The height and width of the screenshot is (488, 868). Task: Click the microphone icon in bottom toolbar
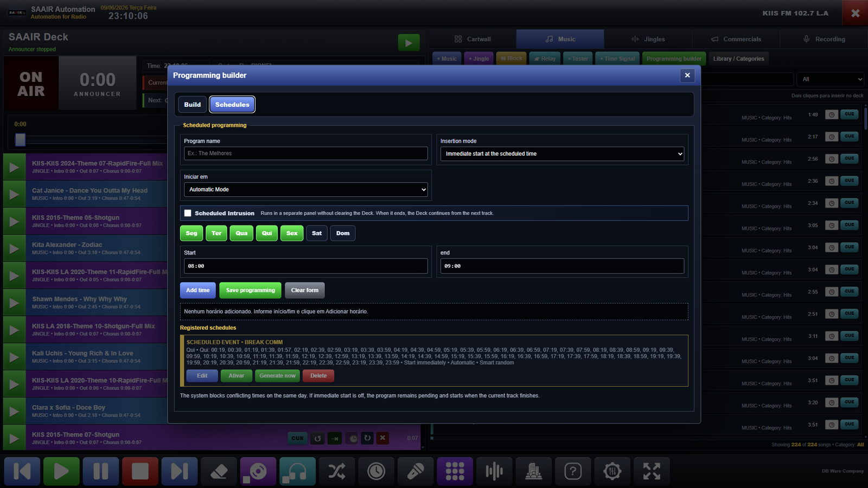(x=416, y=471)
